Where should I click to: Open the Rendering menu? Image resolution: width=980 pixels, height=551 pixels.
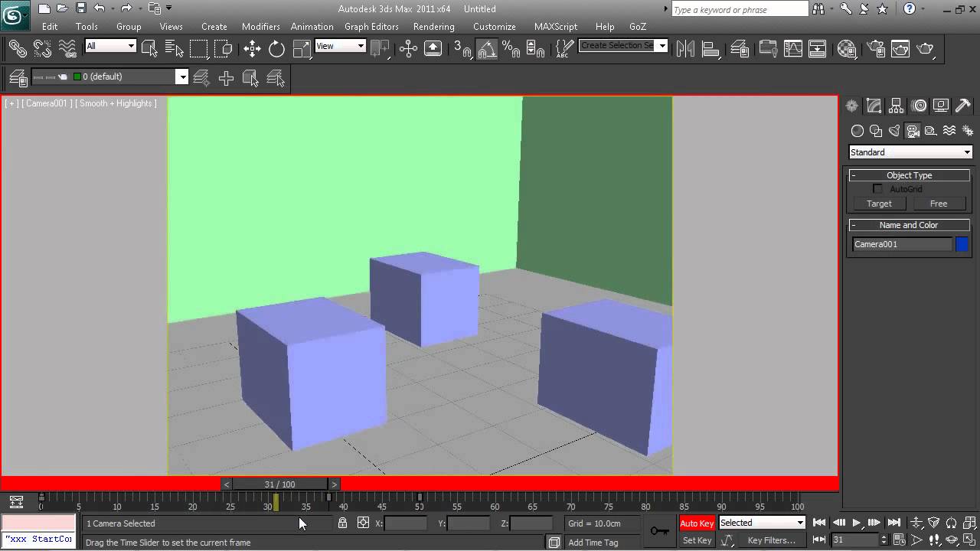tap(433, 26)
